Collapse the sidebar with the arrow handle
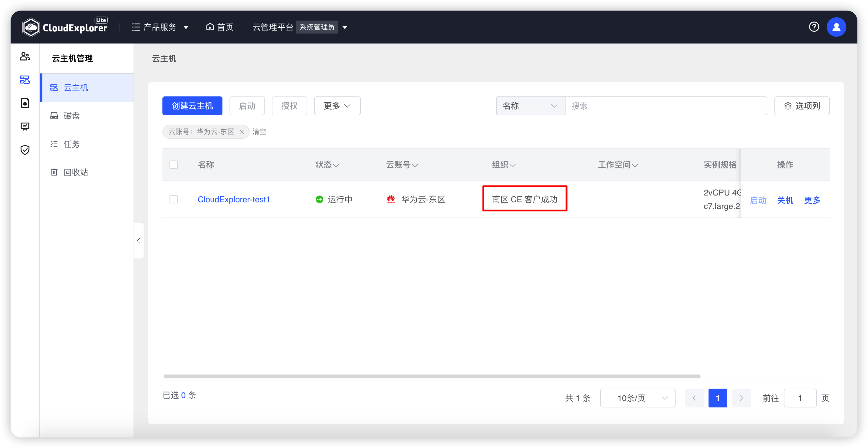The width and height of the screenshot is (868, 448). click(x=139, y=241)
